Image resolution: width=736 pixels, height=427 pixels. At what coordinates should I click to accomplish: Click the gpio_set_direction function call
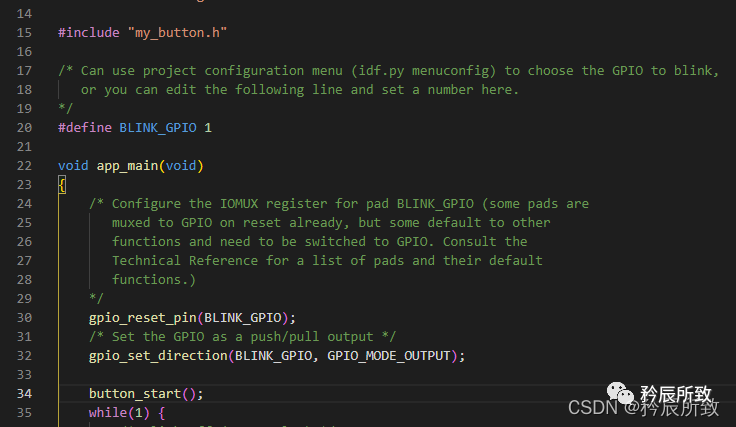158,355
